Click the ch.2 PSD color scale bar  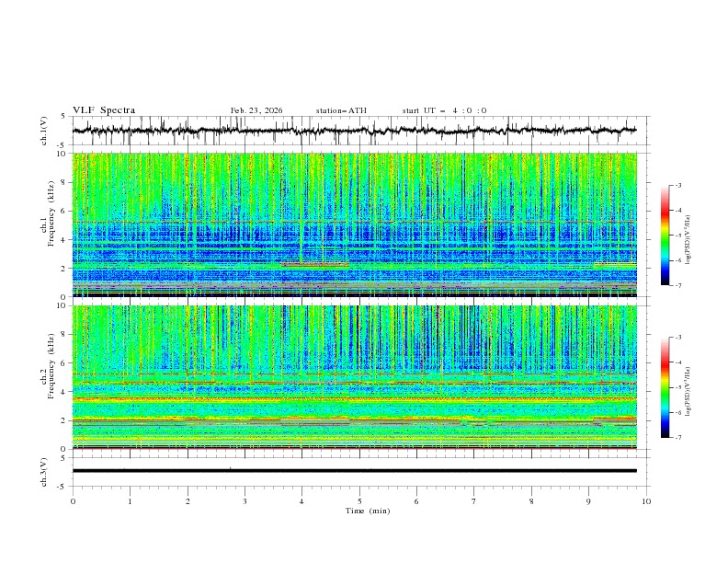click(x=665, y=387)
